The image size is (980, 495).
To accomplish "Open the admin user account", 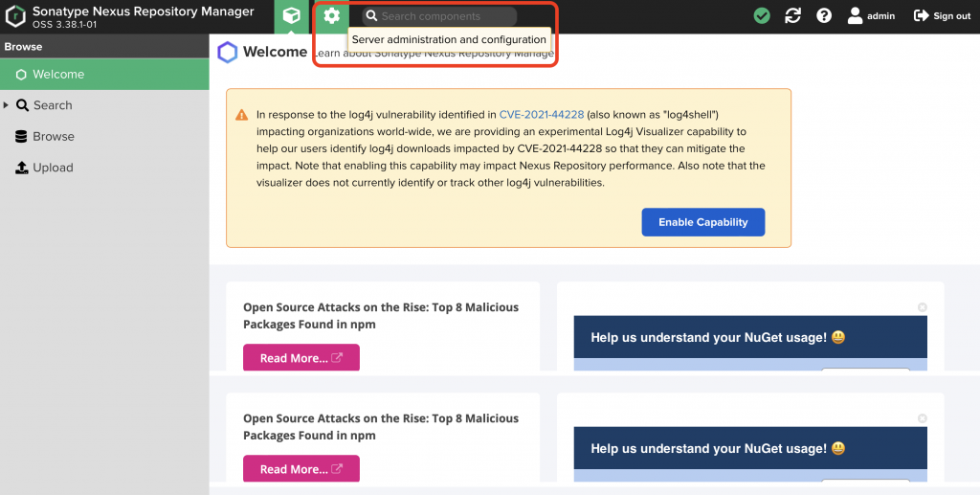I will click(x=871, y=16).
